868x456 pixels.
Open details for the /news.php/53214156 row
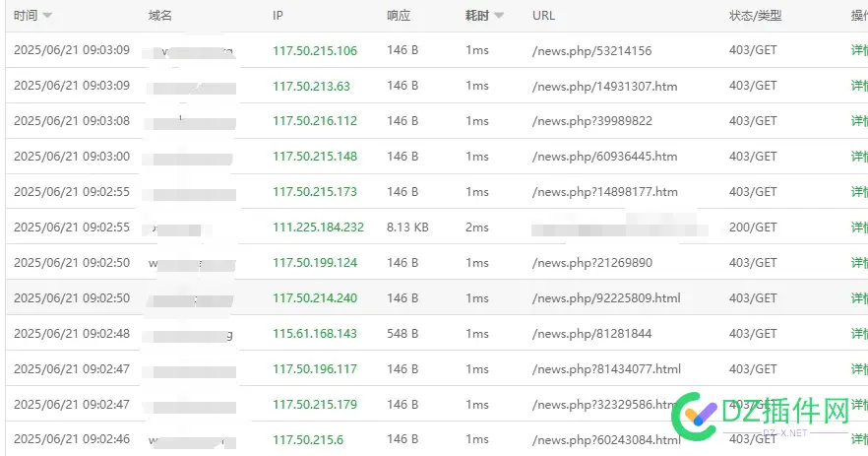859,50
